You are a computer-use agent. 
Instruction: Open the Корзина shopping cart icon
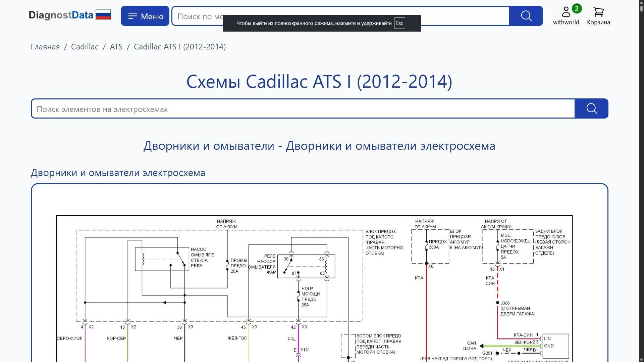pyautogui.click(x=598, y=13)
